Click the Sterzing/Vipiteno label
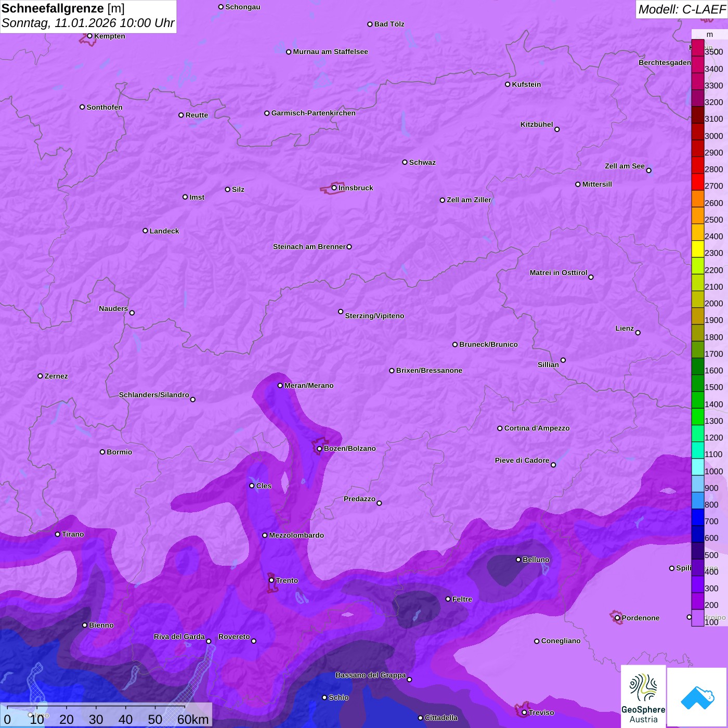 (374, 316)
